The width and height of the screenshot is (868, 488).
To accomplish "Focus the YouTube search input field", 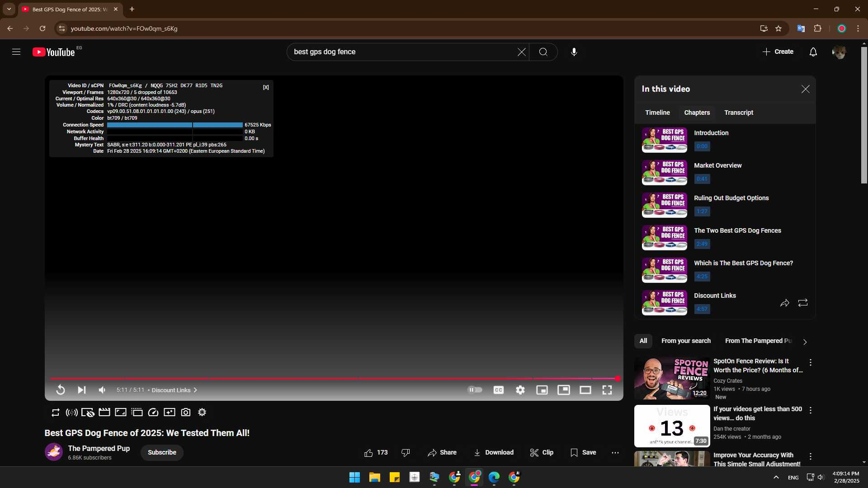I will (404, 52).
